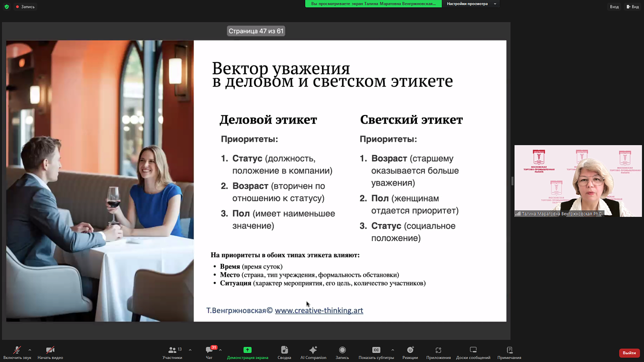Expand the audio options chevron
The width and height of the screenshot is (644, 362).
(x=29, y=349)
